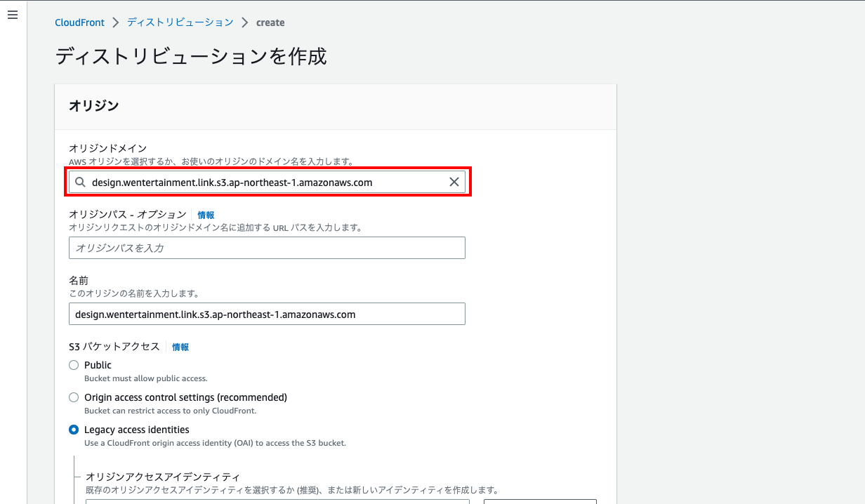Screen dimensions: 865x504
Task: Click the magnifier icon in origin domain field
Action: coord(80,183)
